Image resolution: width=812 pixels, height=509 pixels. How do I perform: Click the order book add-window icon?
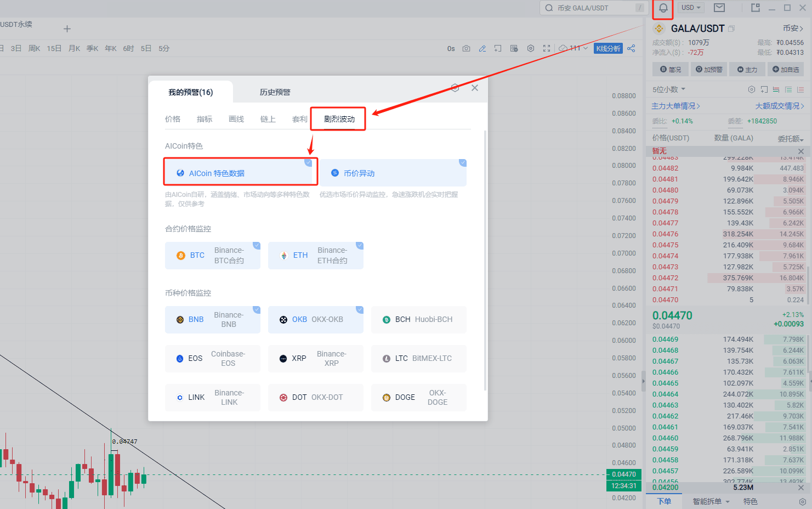(764, 89)
